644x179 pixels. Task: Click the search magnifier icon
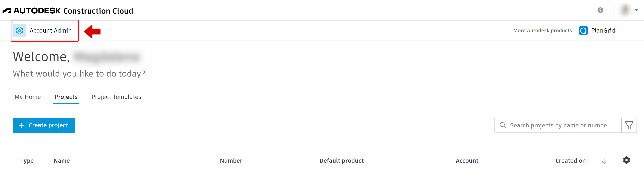click(x=503, y=125)
